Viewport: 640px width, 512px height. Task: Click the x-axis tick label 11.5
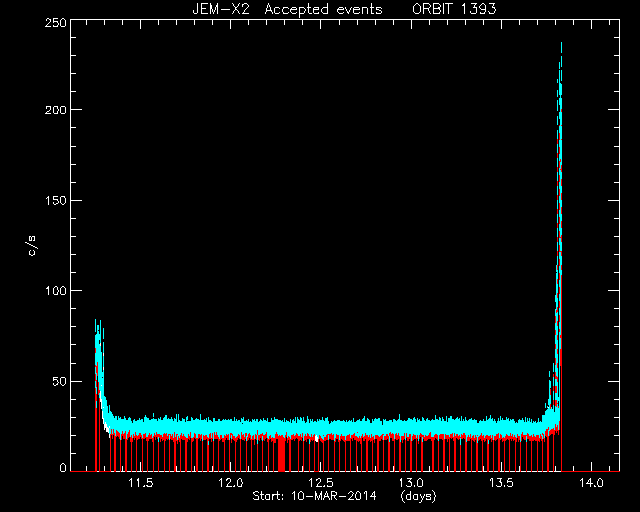pos(141,483)
